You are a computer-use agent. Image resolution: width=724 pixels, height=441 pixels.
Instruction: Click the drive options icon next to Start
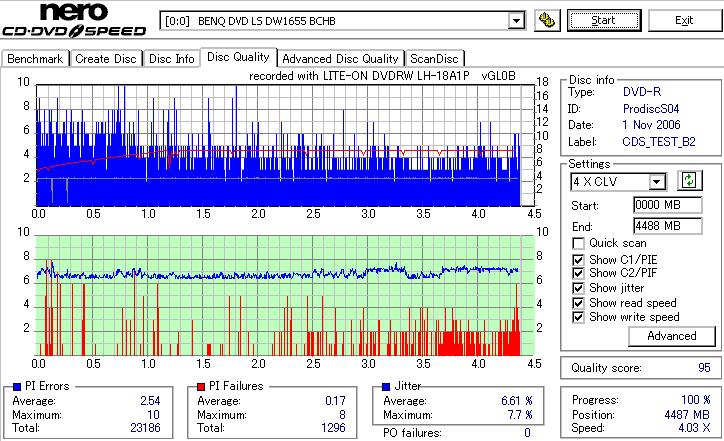[547, 21]
